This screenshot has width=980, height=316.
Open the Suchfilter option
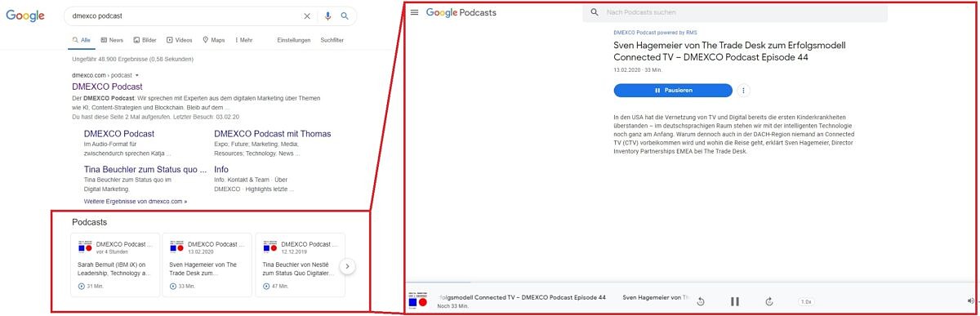tap(332, 40)
